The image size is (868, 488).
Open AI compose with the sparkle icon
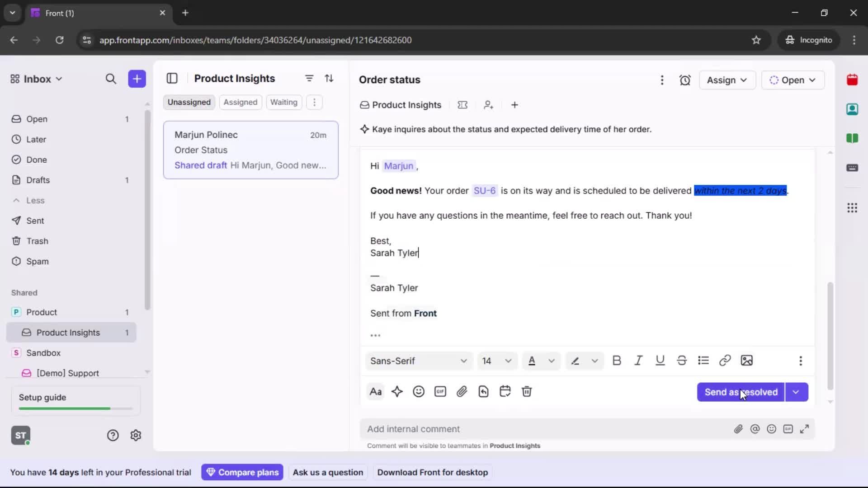click(x=397, y=391)
